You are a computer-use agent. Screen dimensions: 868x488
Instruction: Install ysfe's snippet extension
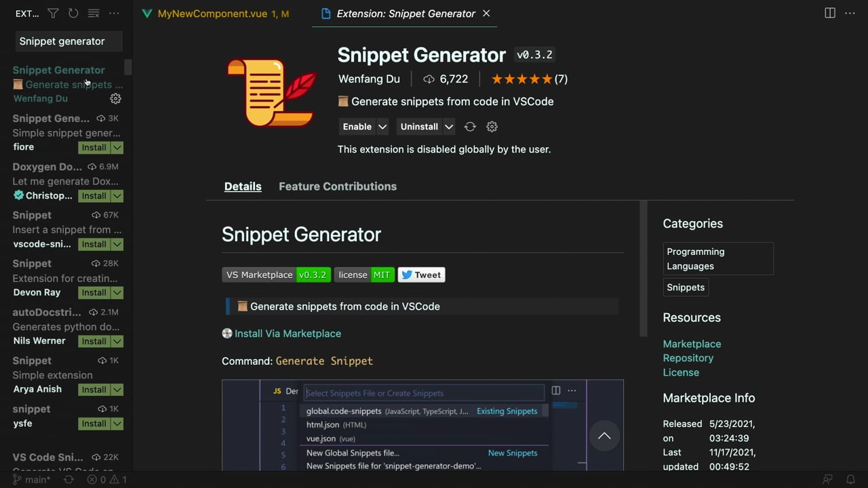(94, 424)
